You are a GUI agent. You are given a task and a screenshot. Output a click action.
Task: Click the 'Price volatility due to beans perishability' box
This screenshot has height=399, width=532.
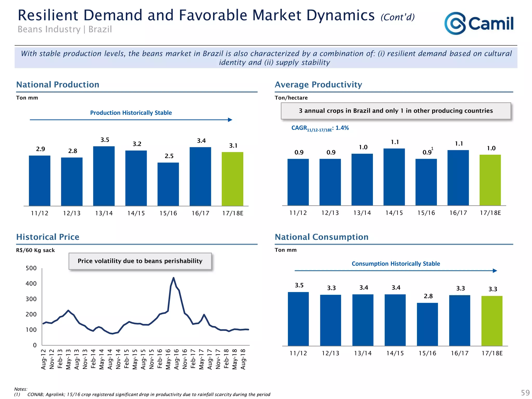(140, 261)
